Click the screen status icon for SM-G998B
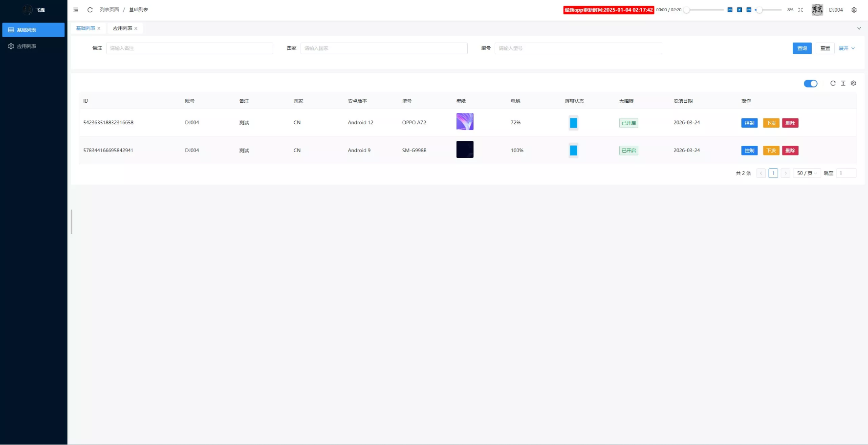 click(x=573, y=151)
